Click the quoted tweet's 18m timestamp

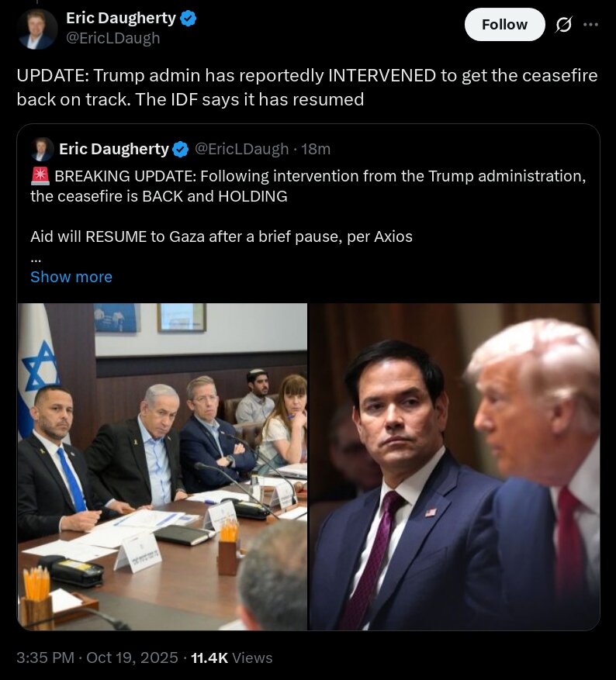point(316,149)
